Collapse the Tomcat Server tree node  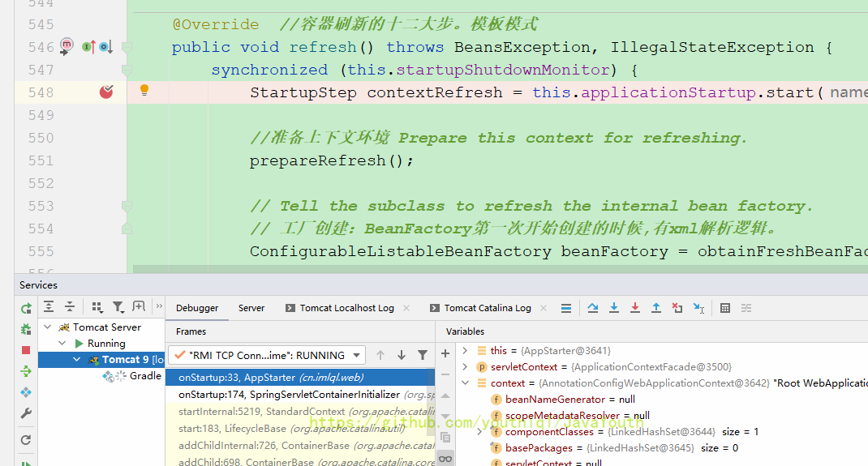coord(48,327)
